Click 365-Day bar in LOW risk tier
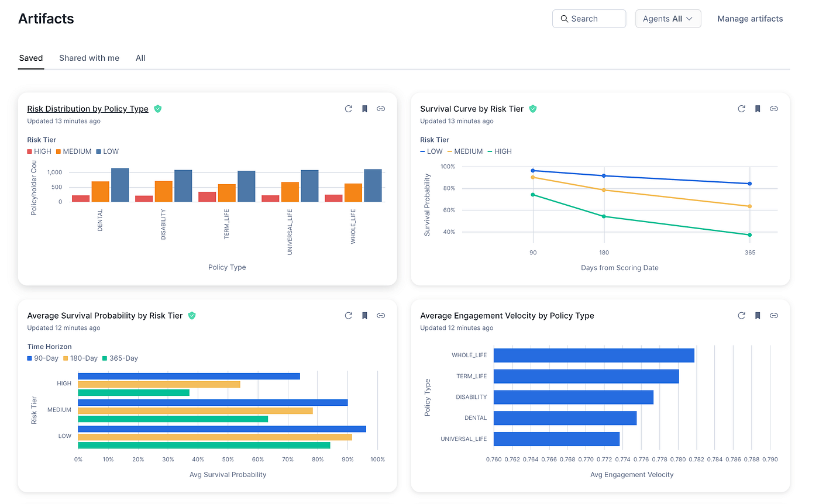 (x=204, y=446)
